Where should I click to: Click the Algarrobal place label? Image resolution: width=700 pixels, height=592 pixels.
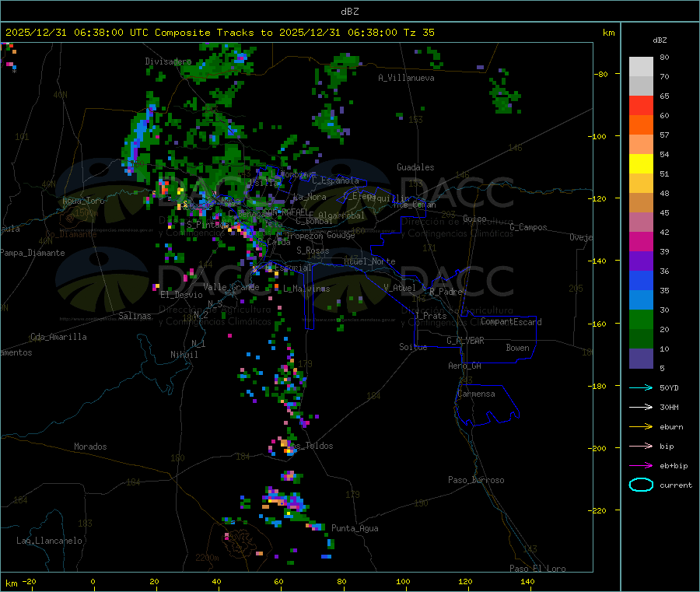tap(341, 215)
